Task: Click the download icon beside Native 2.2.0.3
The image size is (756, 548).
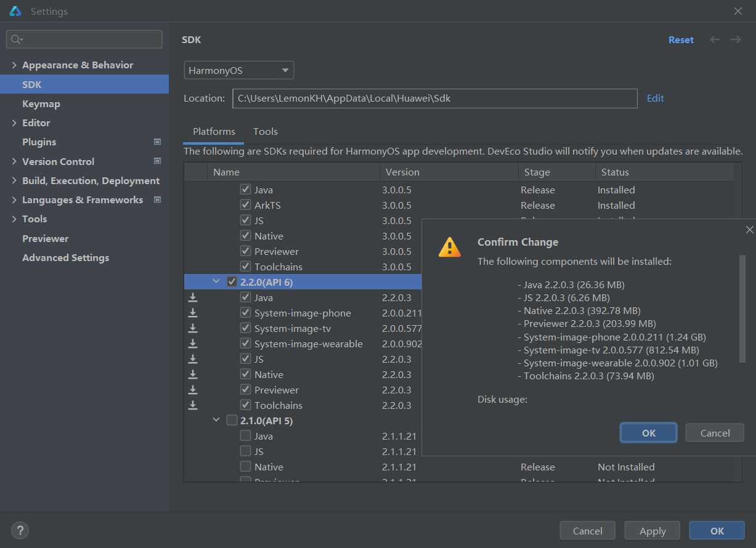Action: click(193, 374)
